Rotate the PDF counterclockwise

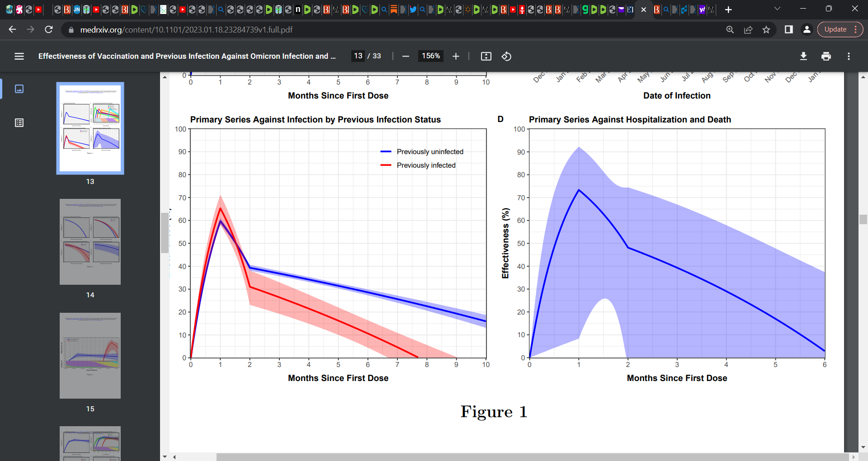506,56
